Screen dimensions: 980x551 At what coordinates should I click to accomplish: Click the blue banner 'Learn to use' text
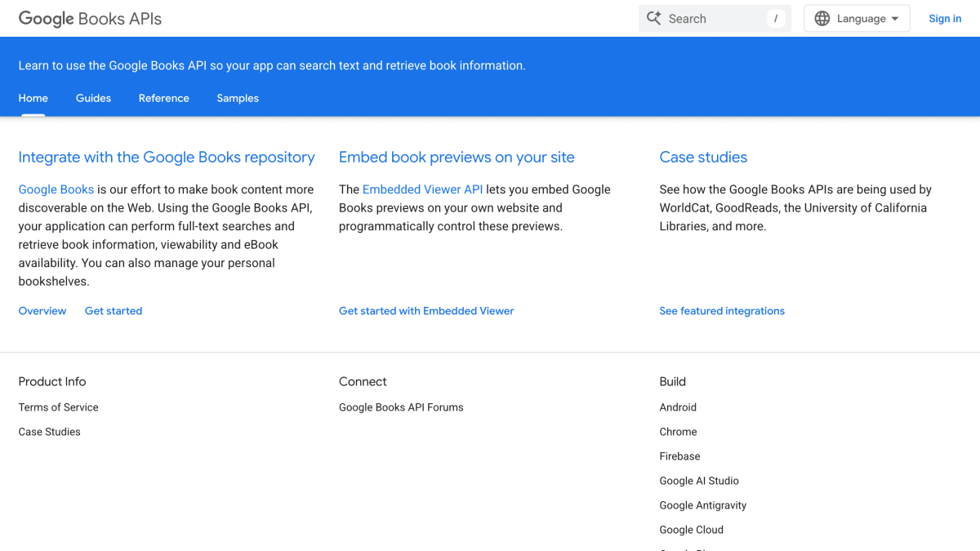click(272, 65)
